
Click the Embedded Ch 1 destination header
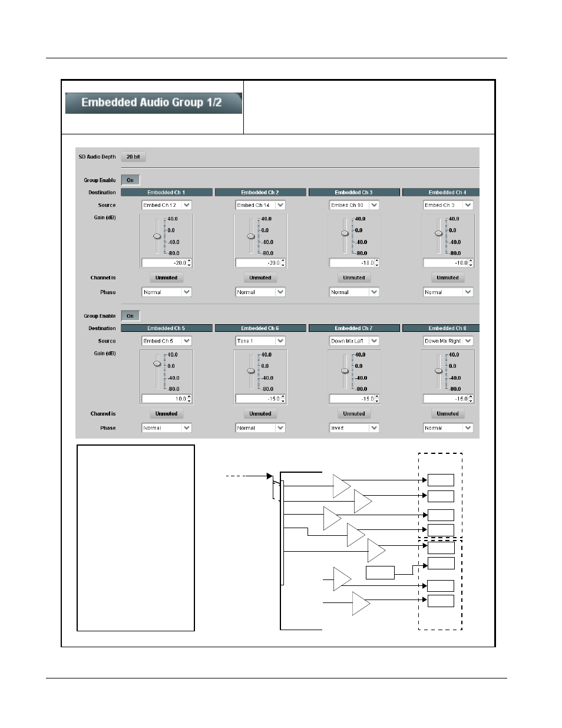[166, 192]
